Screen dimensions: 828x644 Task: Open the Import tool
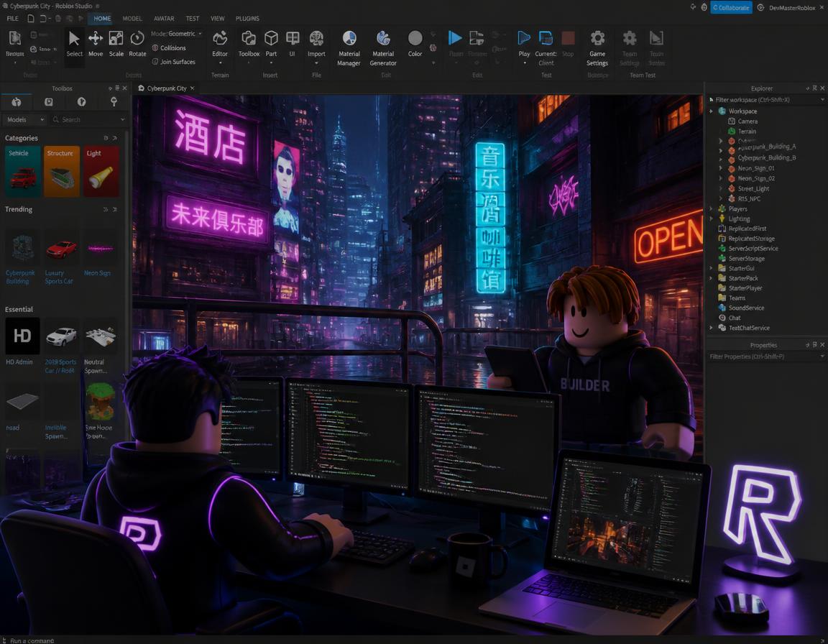316,47
